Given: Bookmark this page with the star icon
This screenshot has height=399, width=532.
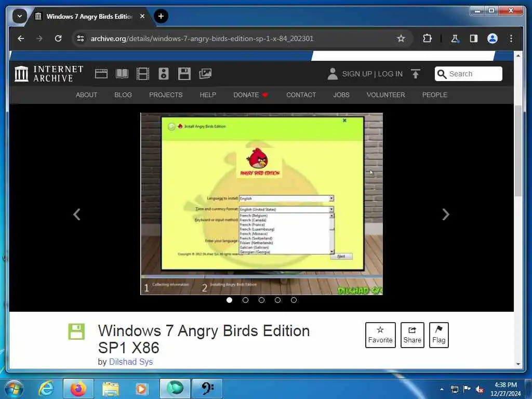Looking at the screenshot, I should click(x=401, y=38).
